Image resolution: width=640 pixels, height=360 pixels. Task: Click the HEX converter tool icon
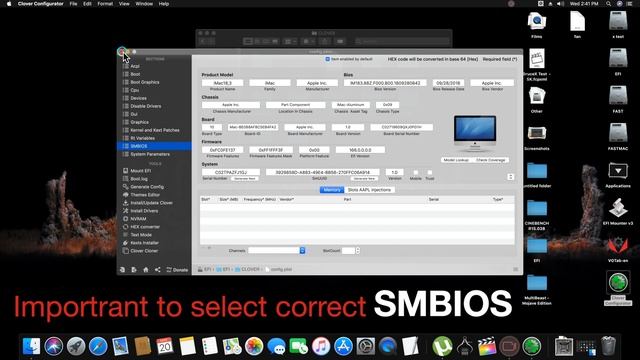point(125,227)
